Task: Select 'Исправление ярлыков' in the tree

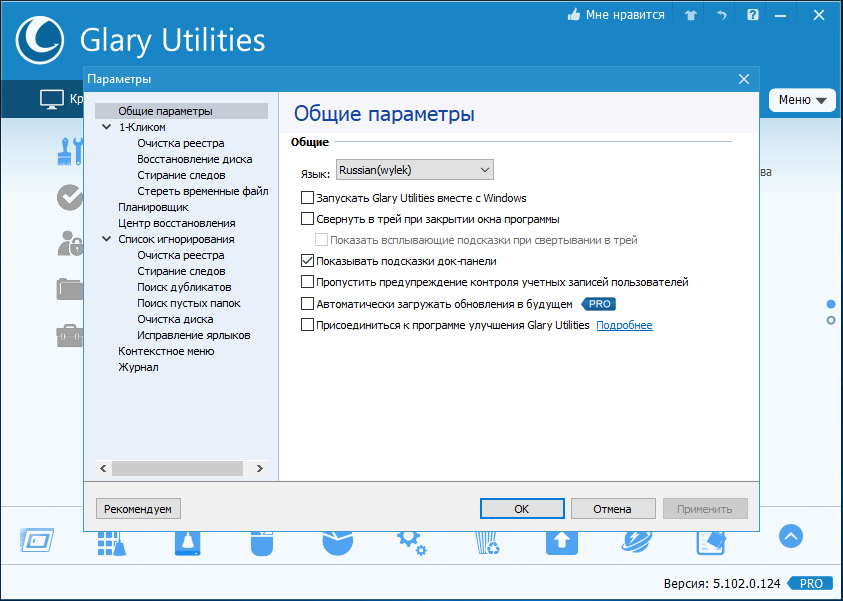Action: 194,335
